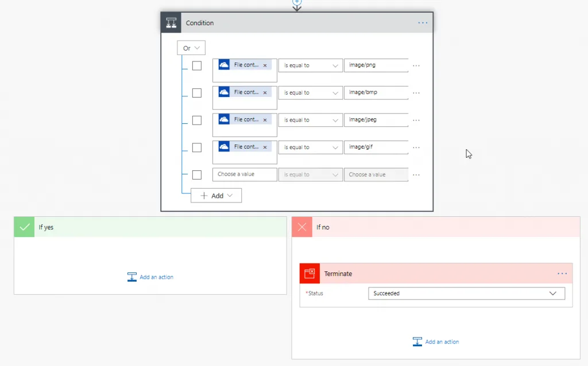Click the If yes branch header
This screenshot has height=366, width=588.
pos(150,227)
